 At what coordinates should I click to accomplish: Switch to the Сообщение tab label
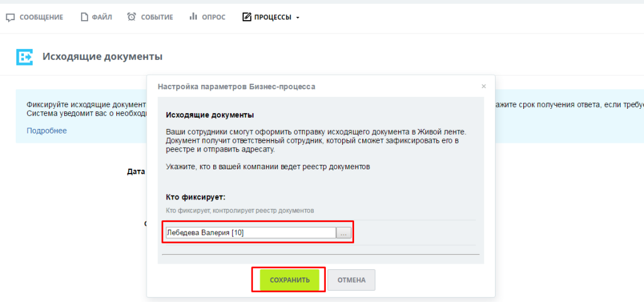pyautogui.click(x=41, y=17)
